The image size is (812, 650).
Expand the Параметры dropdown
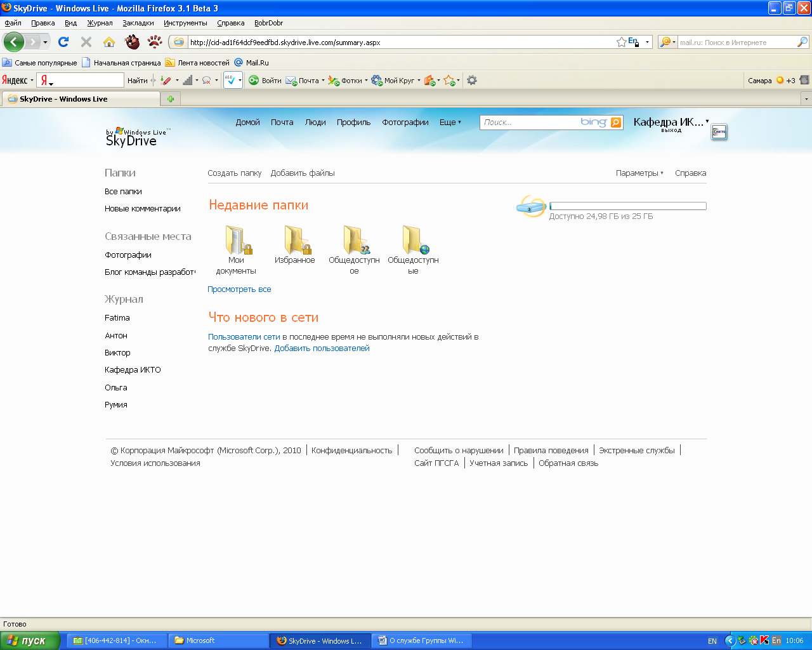(639, 173)
